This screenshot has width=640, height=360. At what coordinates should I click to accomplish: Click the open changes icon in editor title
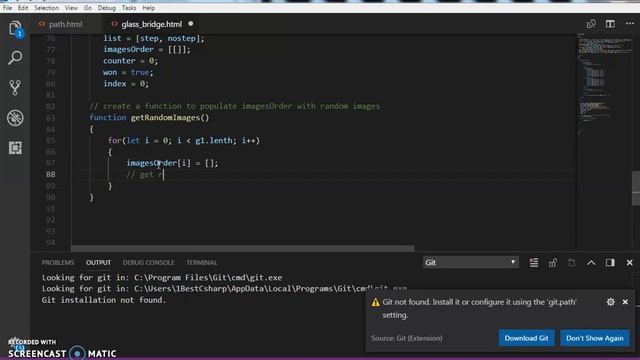591,24
